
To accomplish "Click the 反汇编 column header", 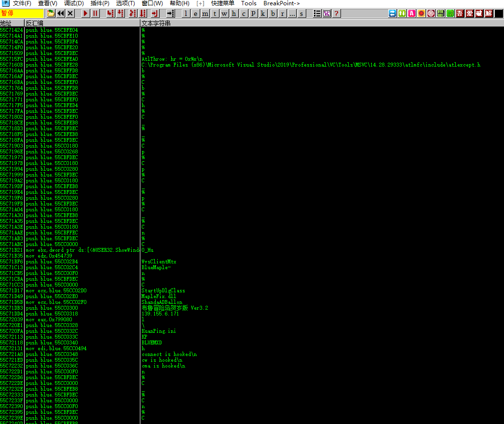I will click(x=34, y=23).
